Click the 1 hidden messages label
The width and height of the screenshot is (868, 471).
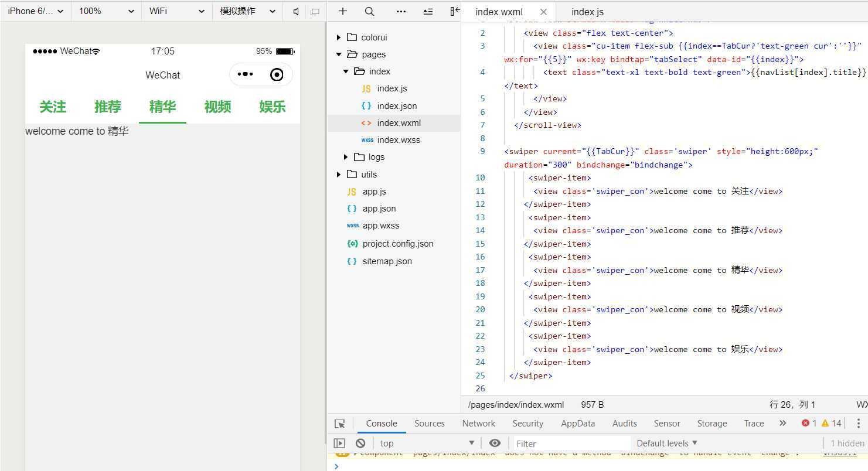pyautogui.click(x=847, y=443)
